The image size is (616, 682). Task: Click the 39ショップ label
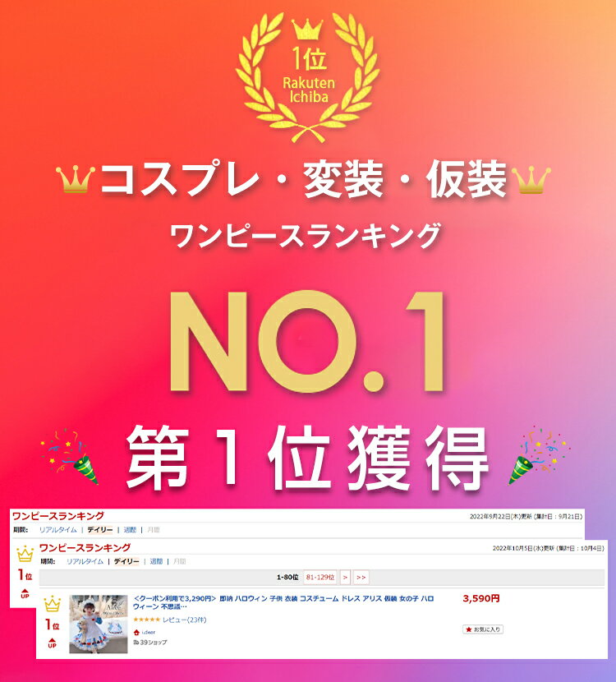(150, 643)
